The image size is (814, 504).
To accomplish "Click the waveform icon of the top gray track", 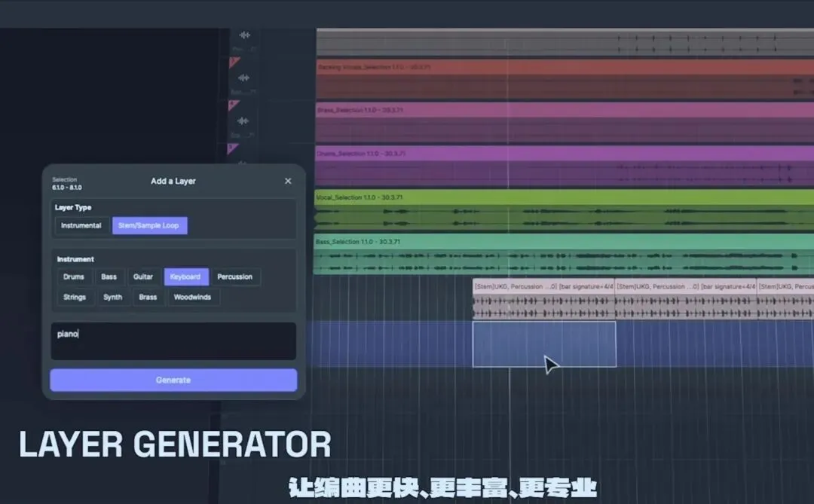I will click(244, 35).
